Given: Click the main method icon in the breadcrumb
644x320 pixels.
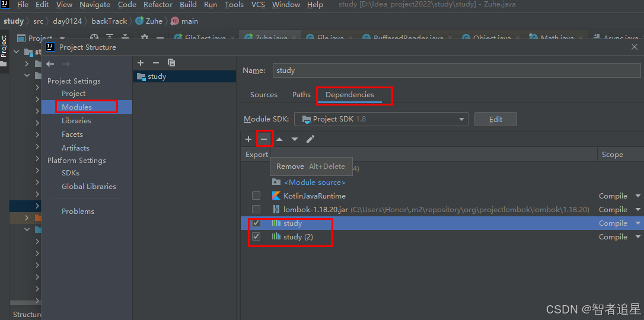Looking at the screenshot, I should pos(174,21).
